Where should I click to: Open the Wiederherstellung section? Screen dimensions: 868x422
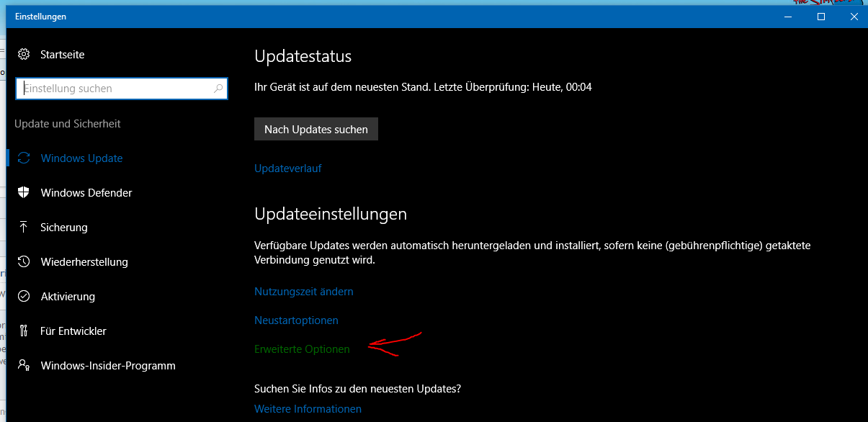coord(84,262)
